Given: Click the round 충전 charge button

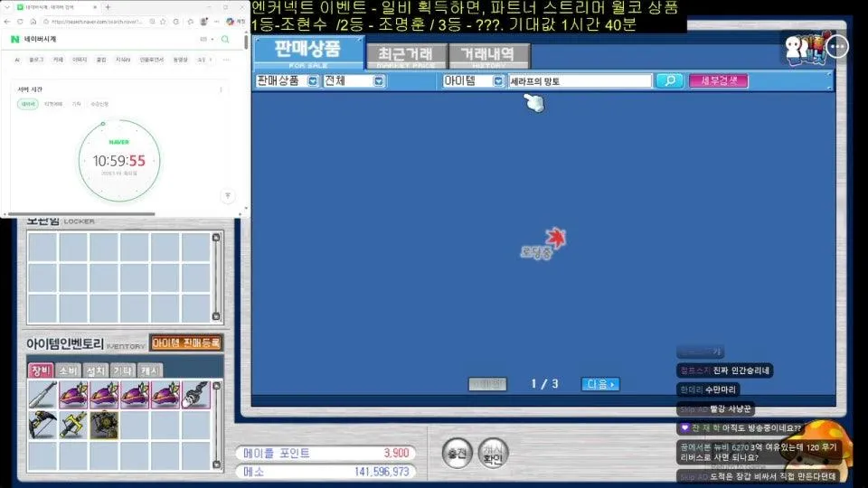Looking at the screenshot, I should tap(458, 453).
